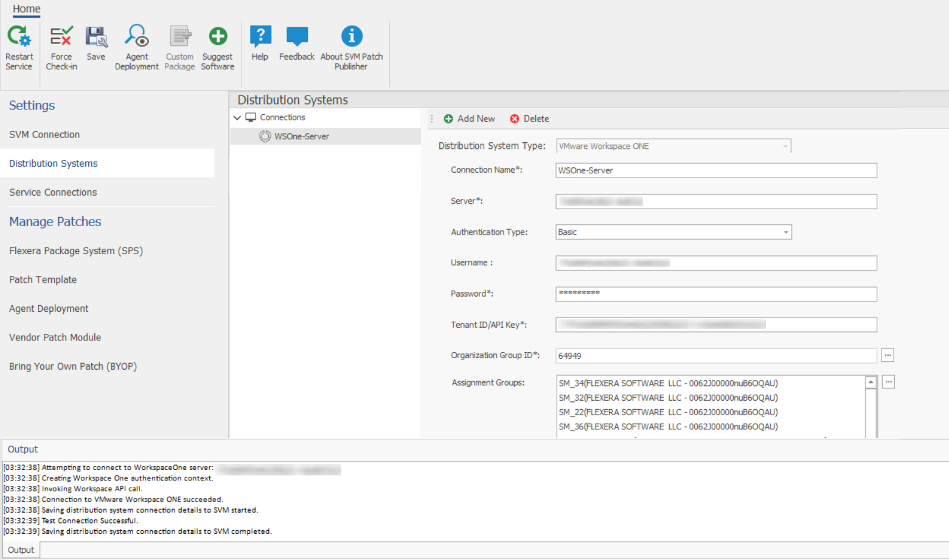Click Add New connection button
This screenshot has width=949, height=560.
469,119
